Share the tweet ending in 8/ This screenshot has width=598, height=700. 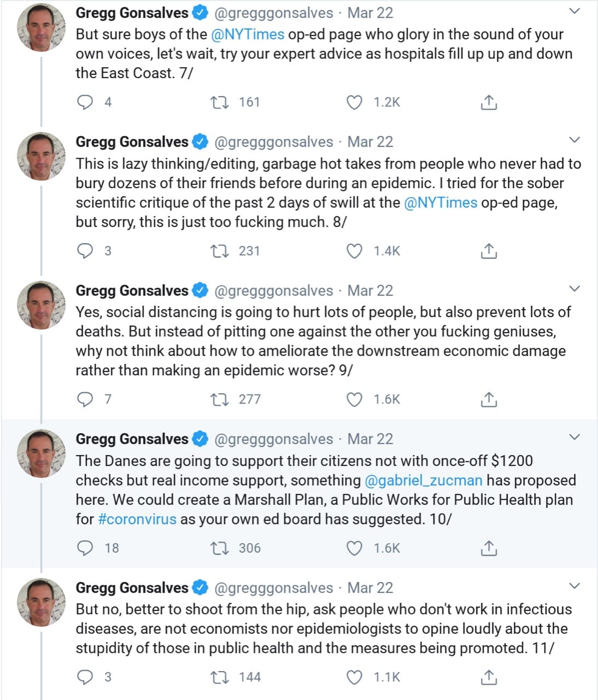click(488, 251)
